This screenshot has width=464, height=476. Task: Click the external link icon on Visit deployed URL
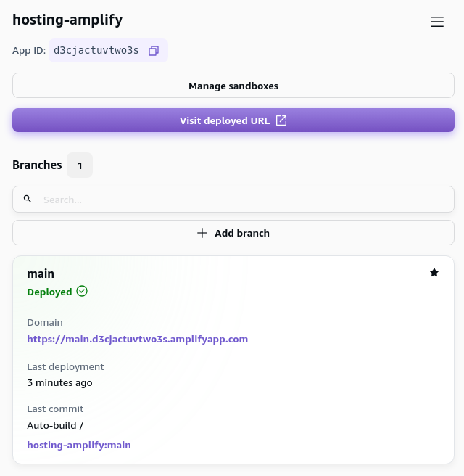pyautogui.click(x=281, y=120)
